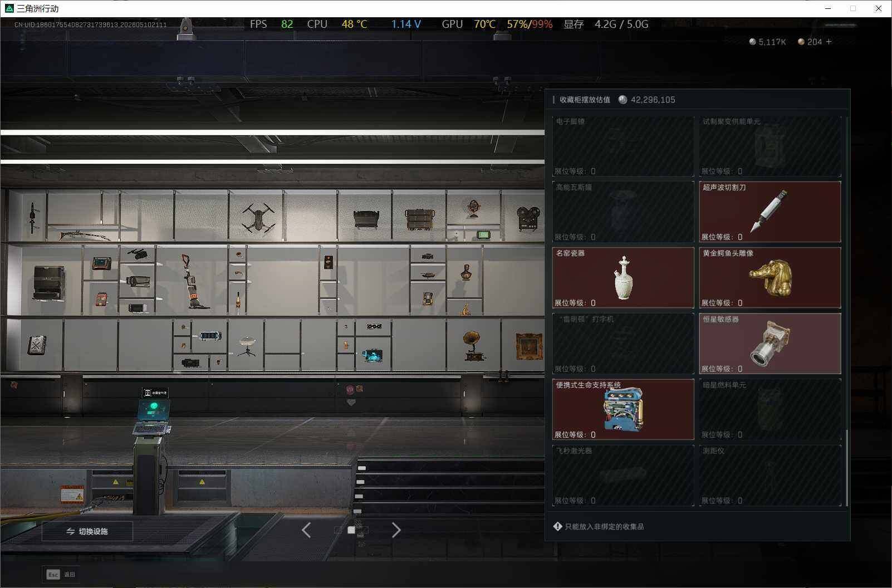Click the greyed 试制聚变供能单元 slot

point(770,146)
